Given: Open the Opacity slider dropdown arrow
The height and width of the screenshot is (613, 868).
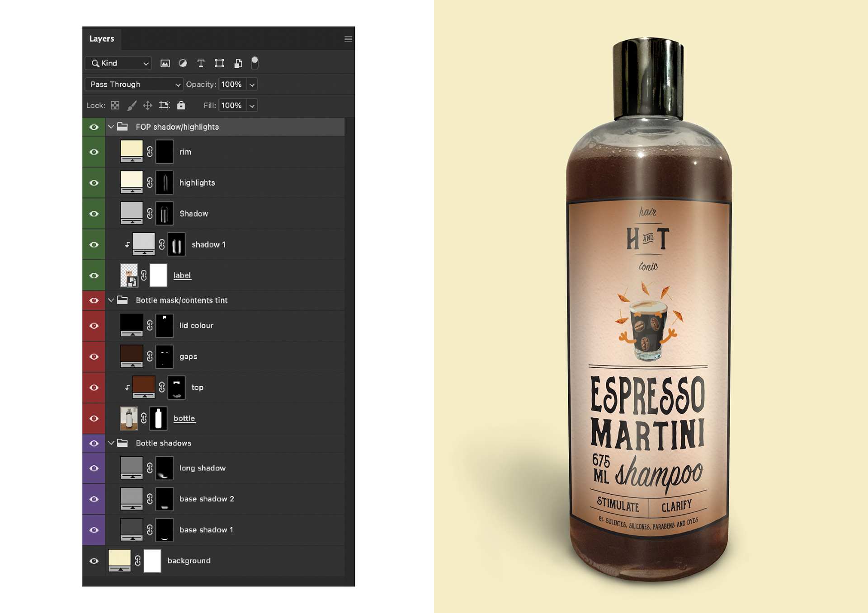Looking at the screenshot, I should pos(252,84).
